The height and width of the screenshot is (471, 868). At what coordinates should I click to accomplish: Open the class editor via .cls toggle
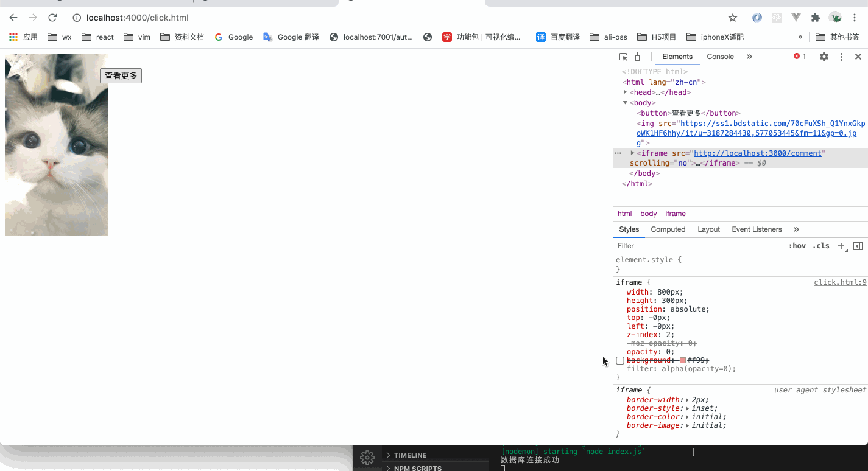820,245
